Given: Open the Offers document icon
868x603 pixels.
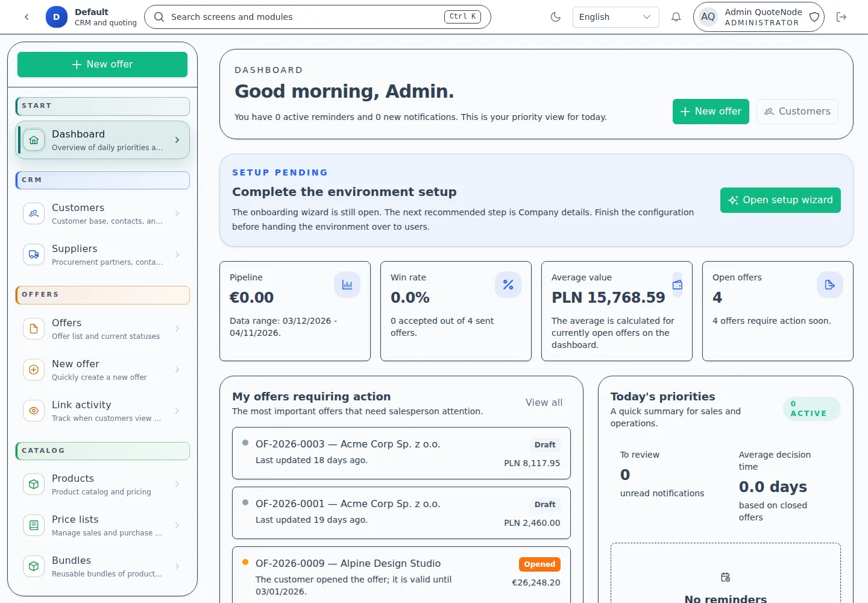Looking at the screenshot, I should tap(33, 329).
